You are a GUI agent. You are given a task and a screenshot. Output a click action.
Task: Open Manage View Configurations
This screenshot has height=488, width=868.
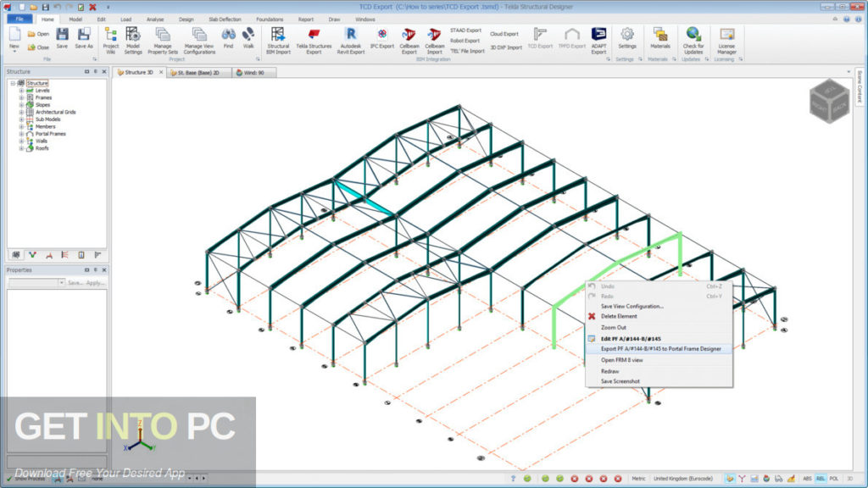click(199, 41)
